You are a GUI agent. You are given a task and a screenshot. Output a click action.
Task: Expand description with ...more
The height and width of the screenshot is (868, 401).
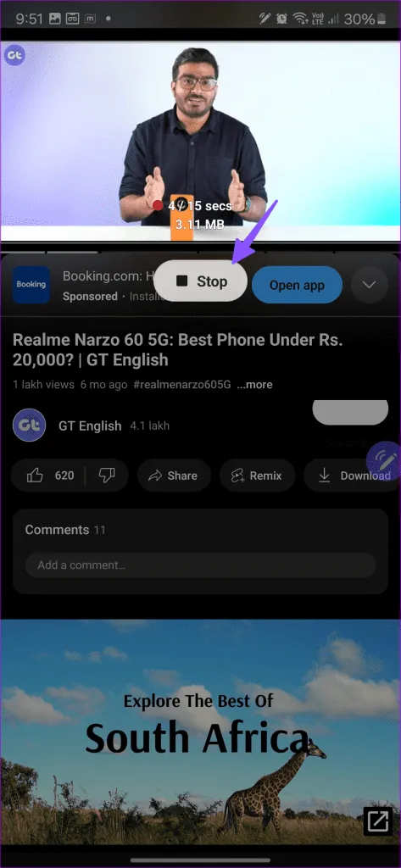pos(255,384)
